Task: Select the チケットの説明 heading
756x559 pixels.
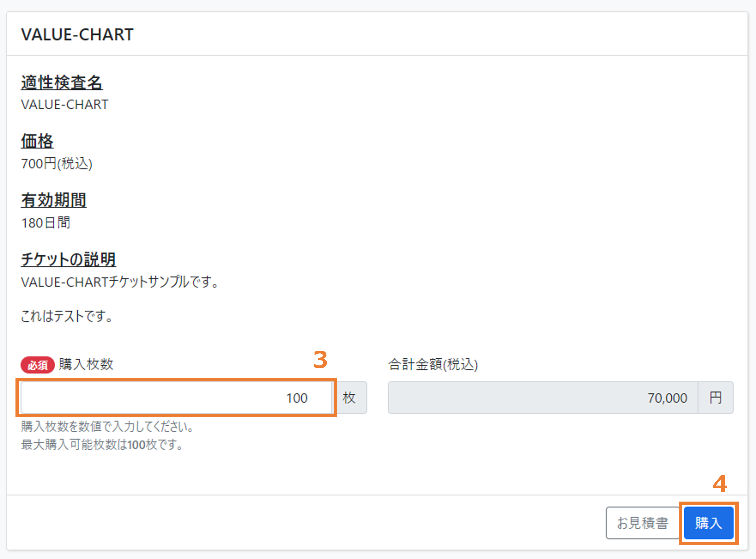Action: pos(69,260)
